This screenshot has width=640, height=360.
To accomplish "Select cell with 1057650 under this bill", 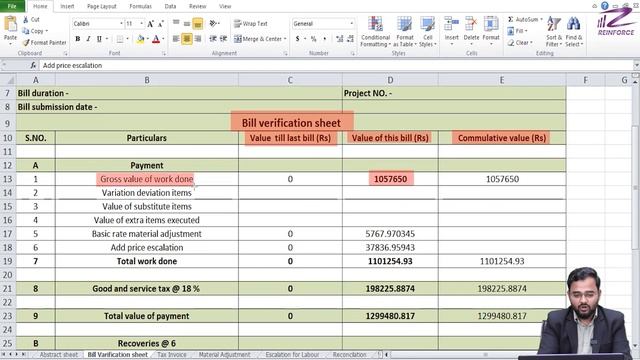I will click(x=390, y=179).
